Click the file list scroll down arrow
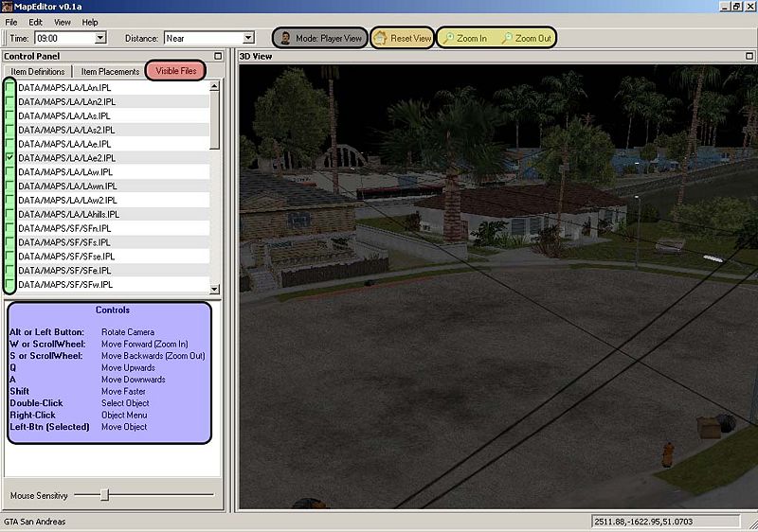 [x=214, y=289]
